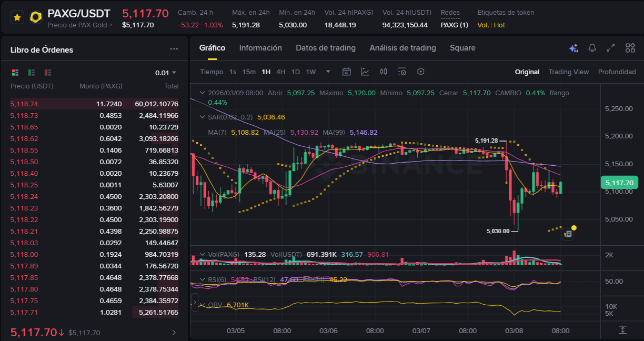This screenshot has width=644, height=341.
Task: Open order book more options (three dots)
Action: 174,49
